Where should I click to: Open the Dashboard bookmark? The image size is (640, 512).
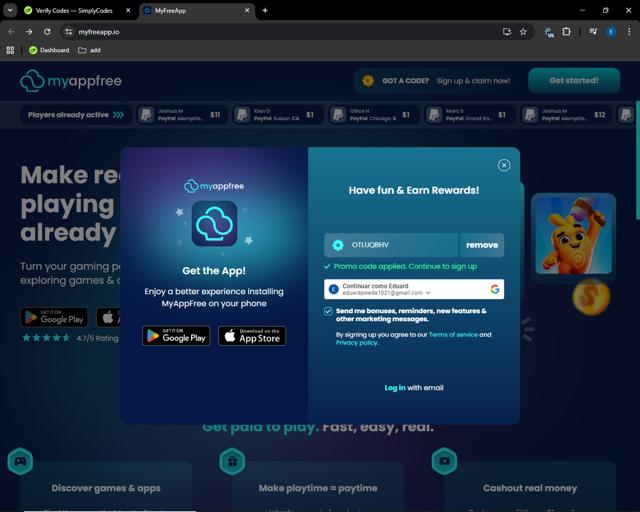(x=49, y=50)
